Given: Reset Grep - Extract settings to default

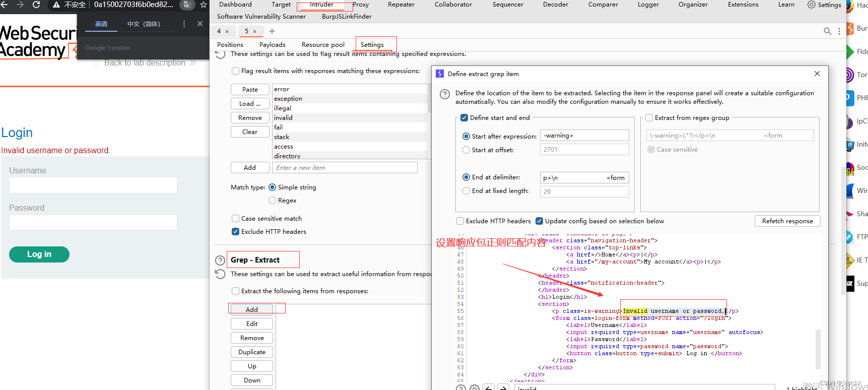Looking at the screenshot, I should coord(220,274).
